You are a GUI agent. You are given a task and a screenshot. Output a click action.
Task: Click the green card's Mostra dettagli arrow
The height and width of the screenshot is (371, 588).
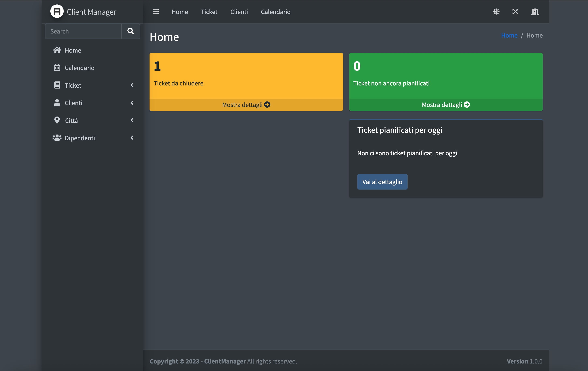click(467, 105)
